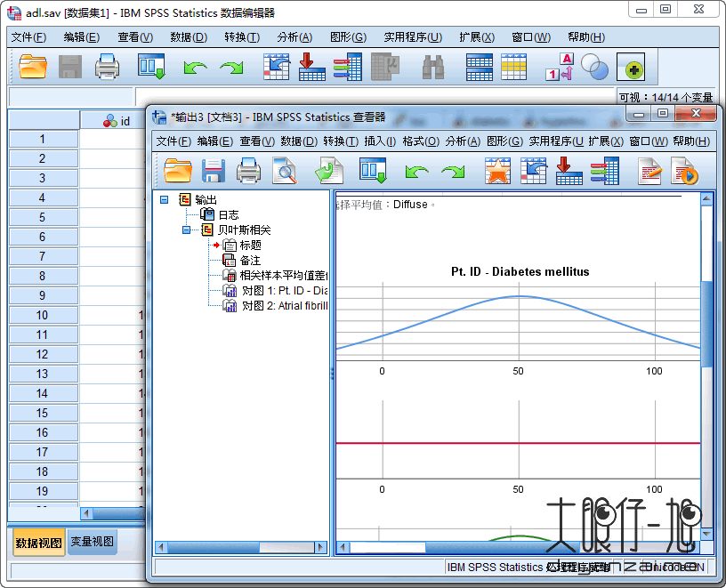
Task: Open 格式 menu in Viewer window
Action: (x=421, y=141)
